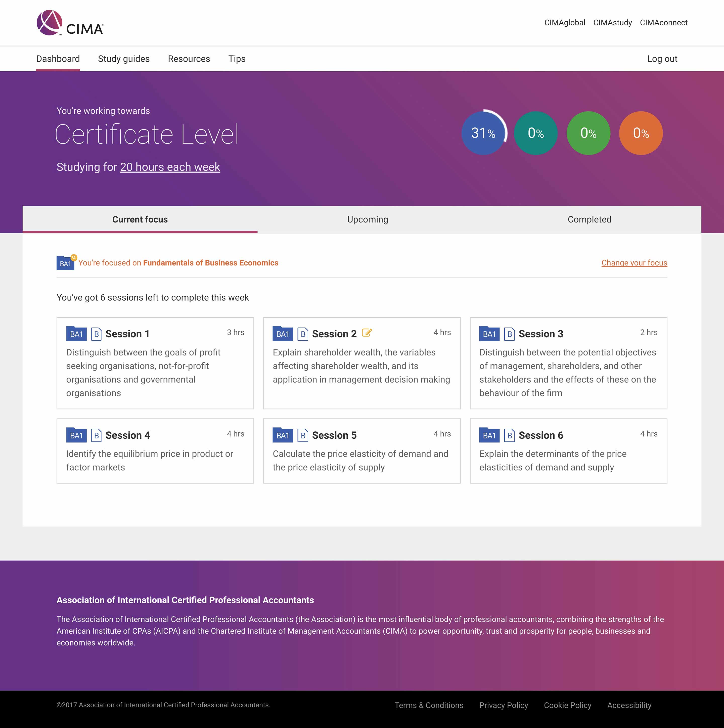The height and width of the screenshot is (728, 724).
Task: Click the document icon in Session 3
Action: (x=510, y=334)
